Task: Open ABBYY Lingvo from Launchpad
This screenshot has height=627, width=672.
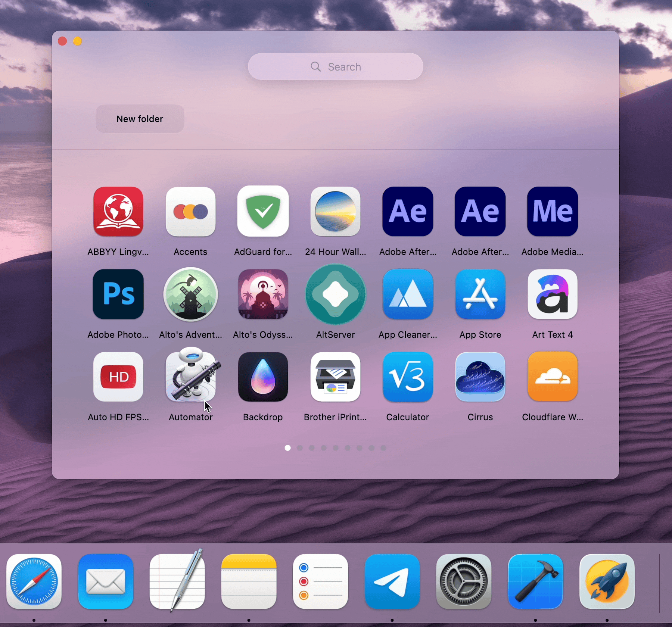Action: click(118, 212)
